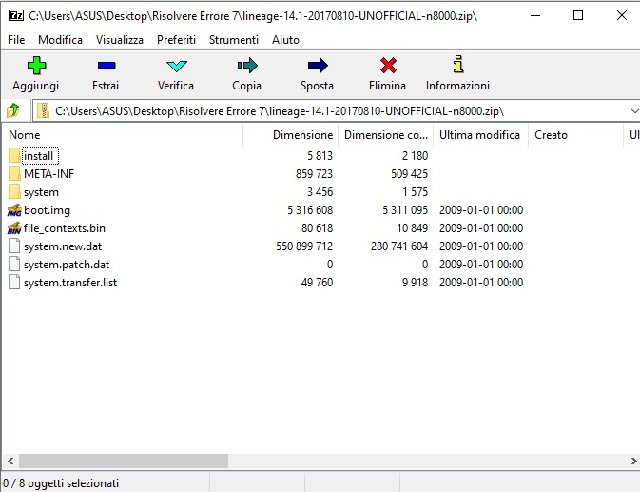The width and height of the screenshot is (640, 492).
Task: Click the red X Elimina icon
Action: tap(388, 65)
